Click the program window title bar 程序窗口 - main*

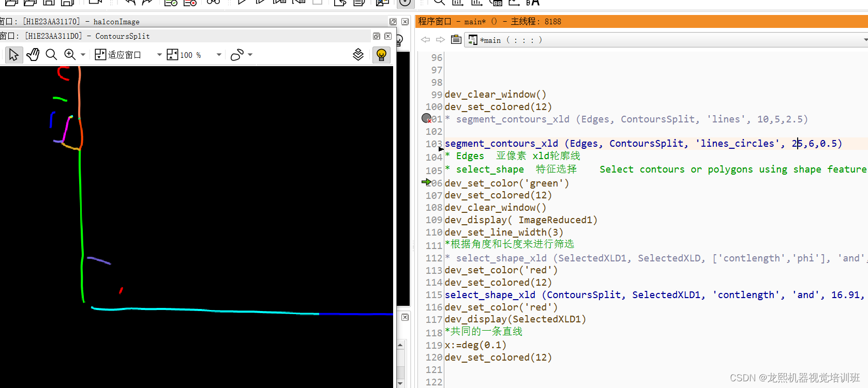[641, 21]
